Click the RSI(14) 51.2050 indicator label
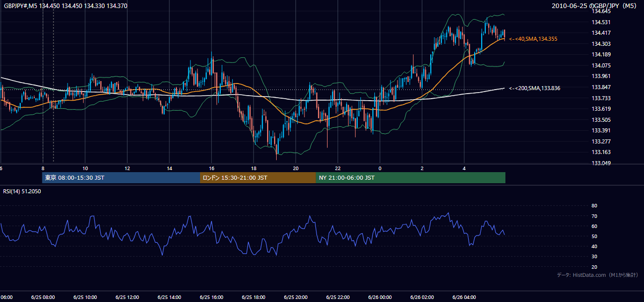The height and width of the screenshot is (302, 644). [22, 191]
